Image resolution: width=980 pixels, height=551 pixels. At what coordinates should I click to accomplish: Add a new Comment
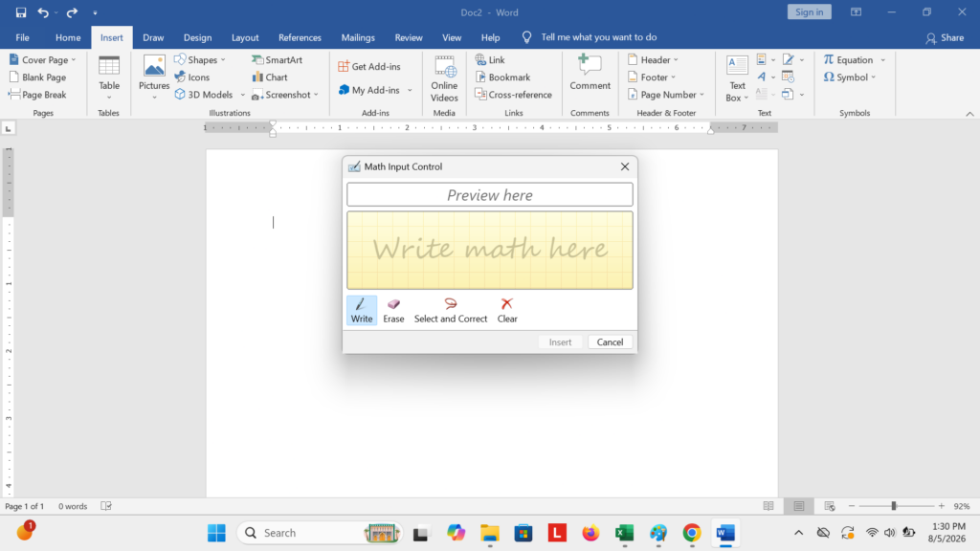590,73
